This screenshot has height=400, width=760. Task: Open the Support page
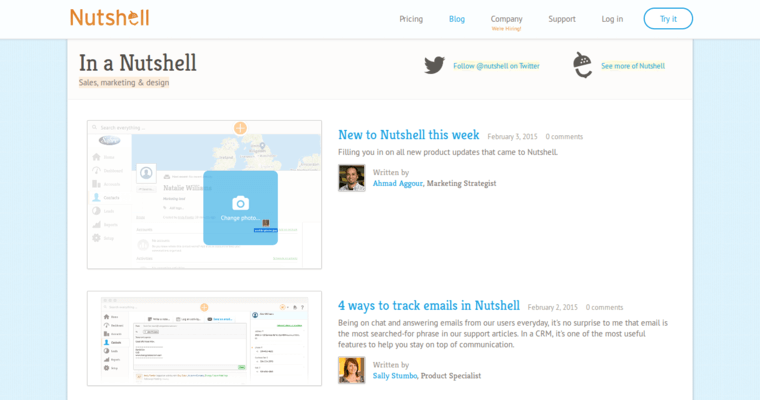coord(562,19)
